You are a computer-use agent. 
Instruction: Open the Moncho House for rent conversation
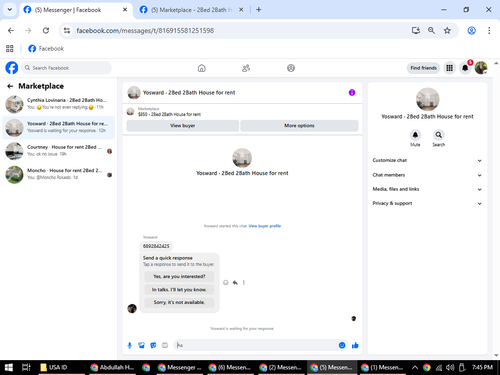59,174
